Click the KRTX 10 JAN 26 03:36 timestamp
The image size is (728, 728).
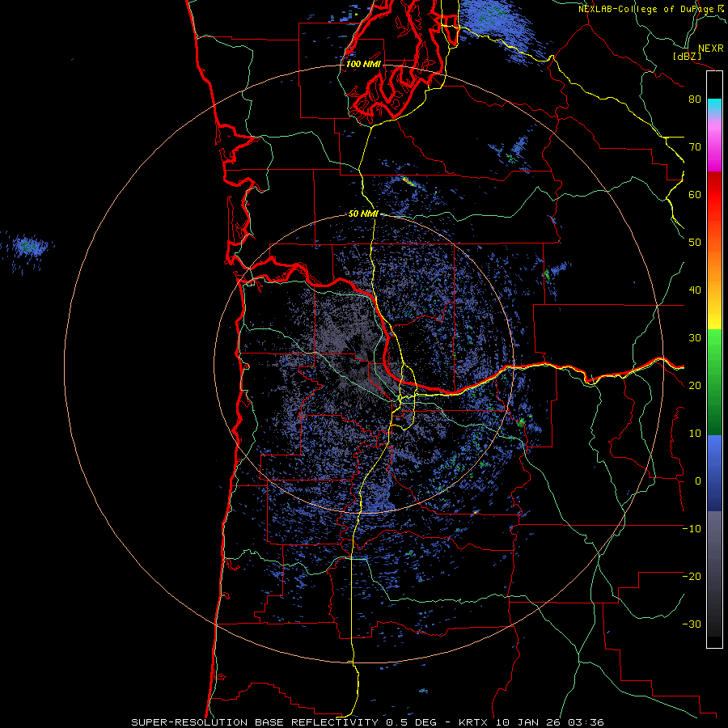pyautogui.click(x=531, y=722)
